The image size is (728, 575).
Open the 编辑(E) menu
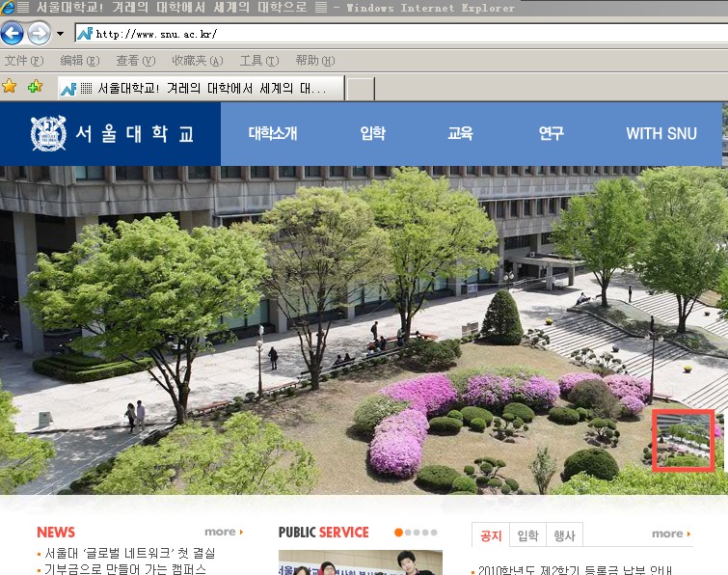(80, 61)
